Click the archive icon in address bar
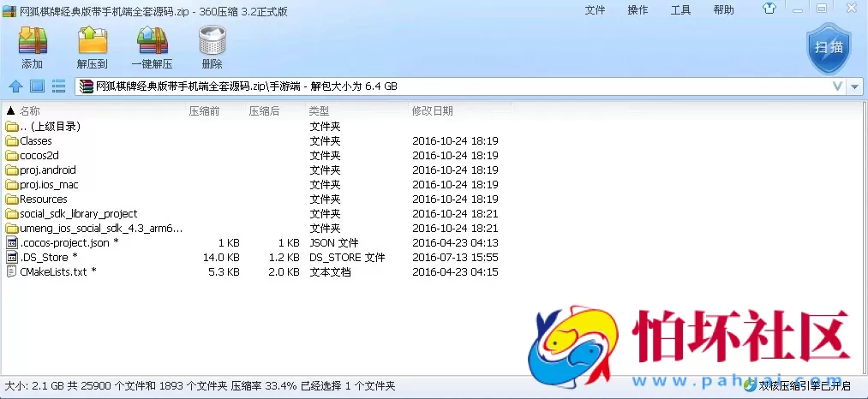This screenshot has width=868, height=399. coord(87,86)
